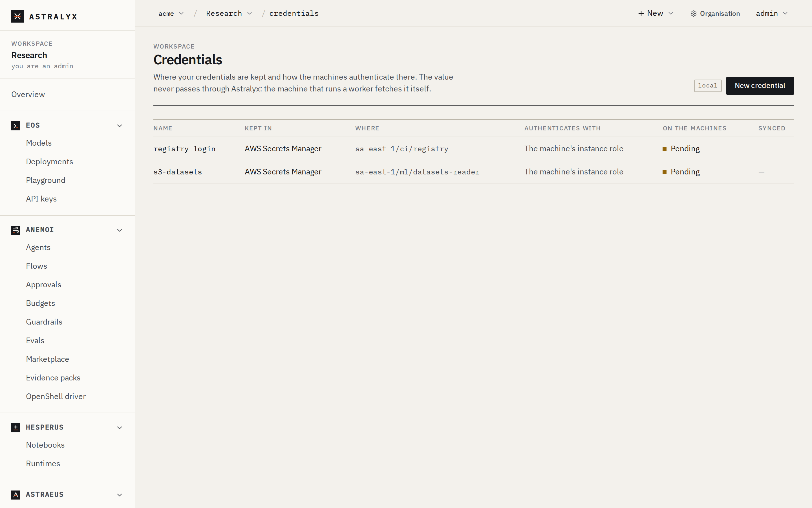Select the registry-login credential name
This screenshot has width=812, height=508.
pyautogui.click(x=185, y=149)
